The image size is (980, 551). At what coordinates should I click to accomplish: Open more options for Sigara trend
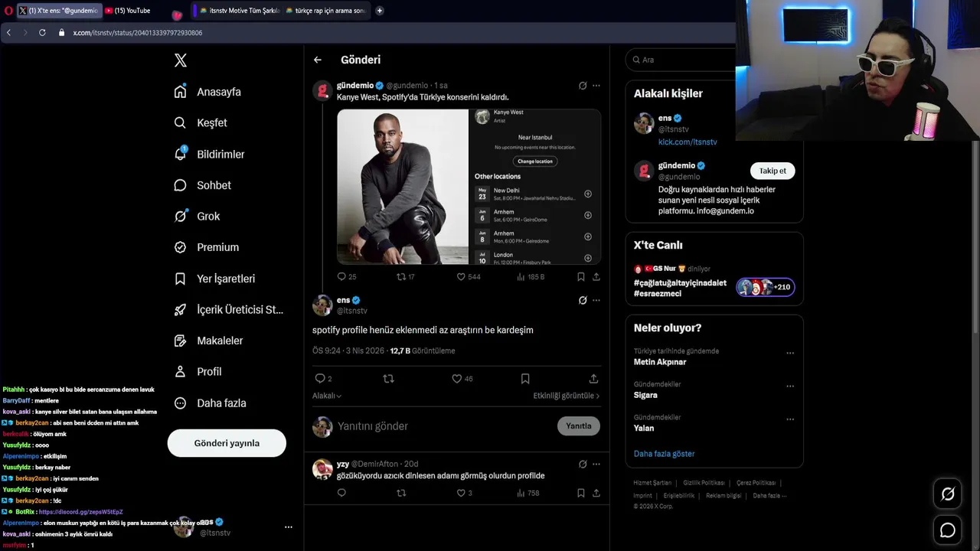790,386
